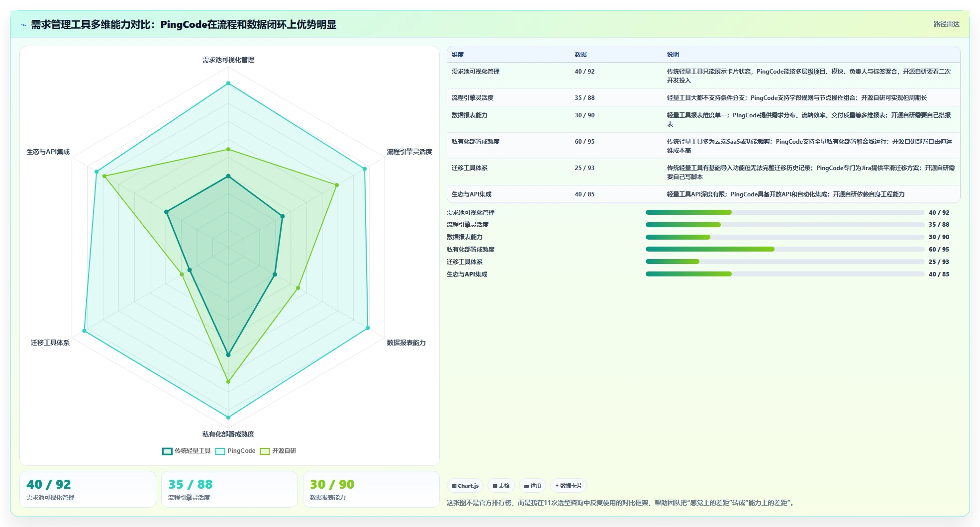The height and width of the screenshot is (527, 980).
Task: Click the 数据卡片 tag chip
Action: coord(568,486)
